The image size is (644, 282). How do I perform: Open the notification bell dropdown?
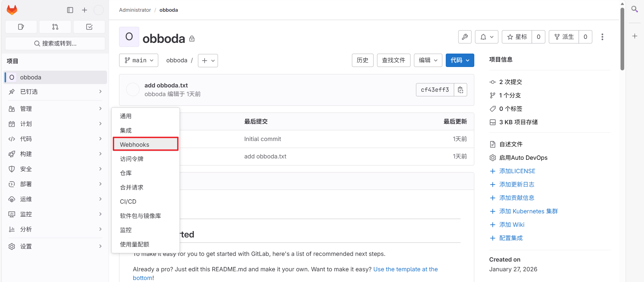click(x=487, y=37)
